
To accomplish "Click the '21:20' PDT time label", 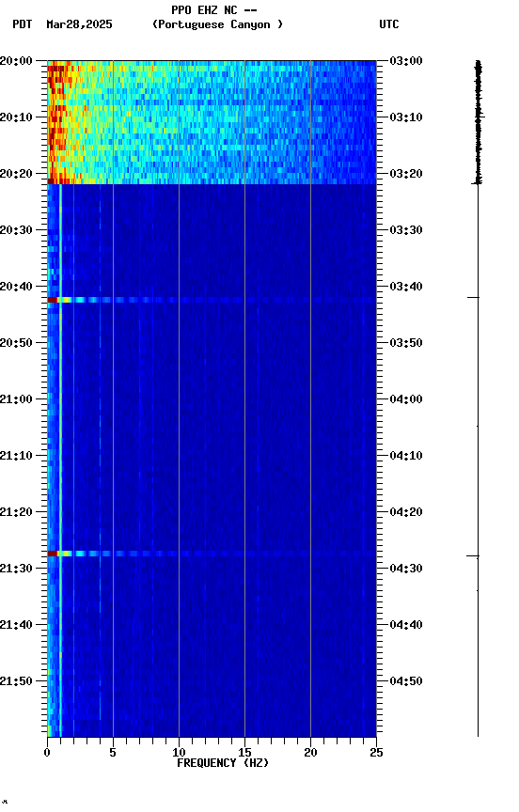I will tap(16, 513).
